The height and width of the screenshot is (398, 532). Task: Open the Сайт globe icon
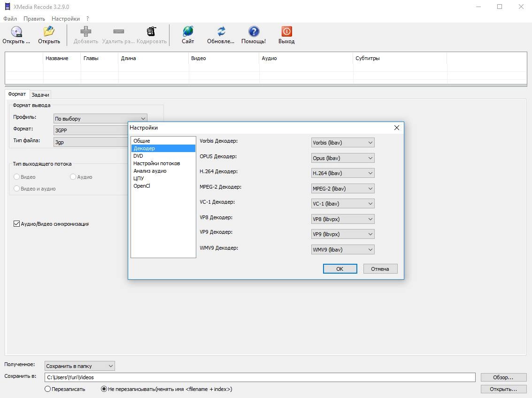coord(188,31)
